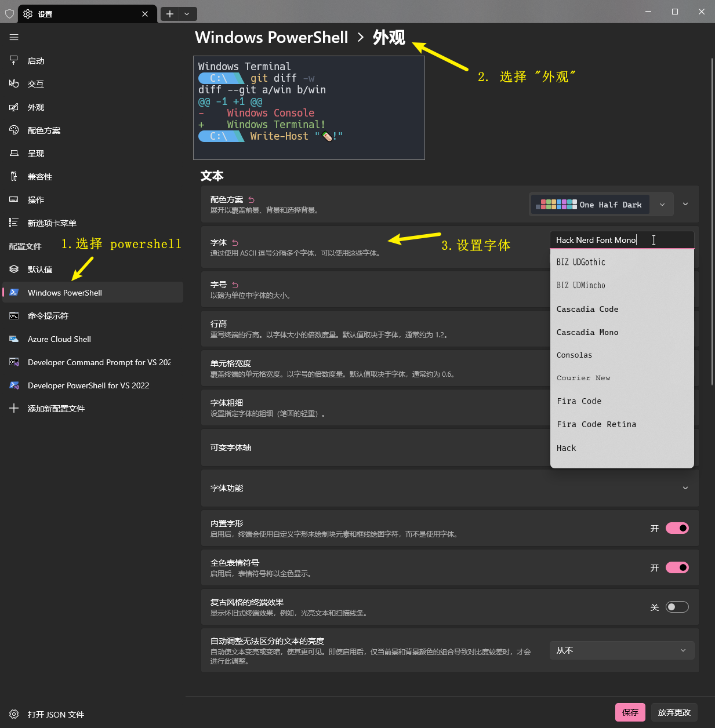Open the One Half Dark scheme dropdown

[601, 205]
